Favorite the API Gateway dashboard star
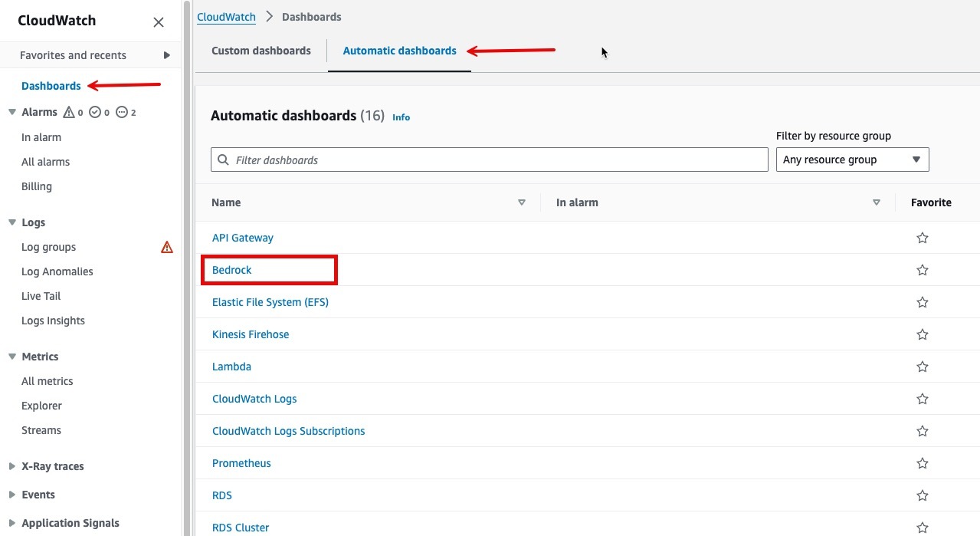980x536 pixels. pyautogui.click(x=923, y=238)
